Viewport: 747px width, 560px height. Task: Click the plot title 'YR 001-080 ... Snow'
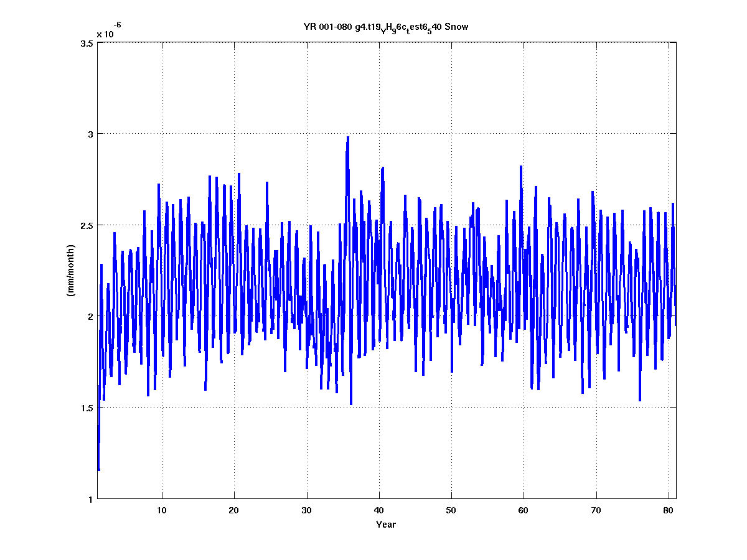tap(386, 27)
